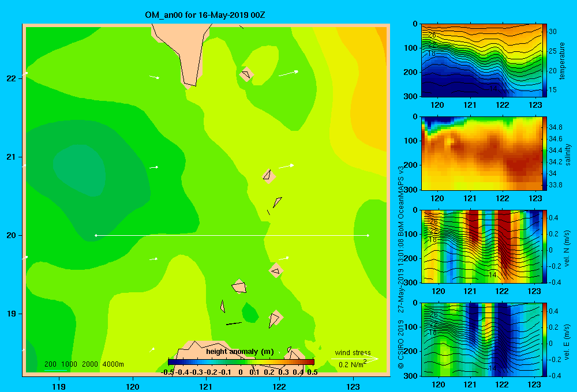Click longitude label 121 below main map

click(206, 386)
